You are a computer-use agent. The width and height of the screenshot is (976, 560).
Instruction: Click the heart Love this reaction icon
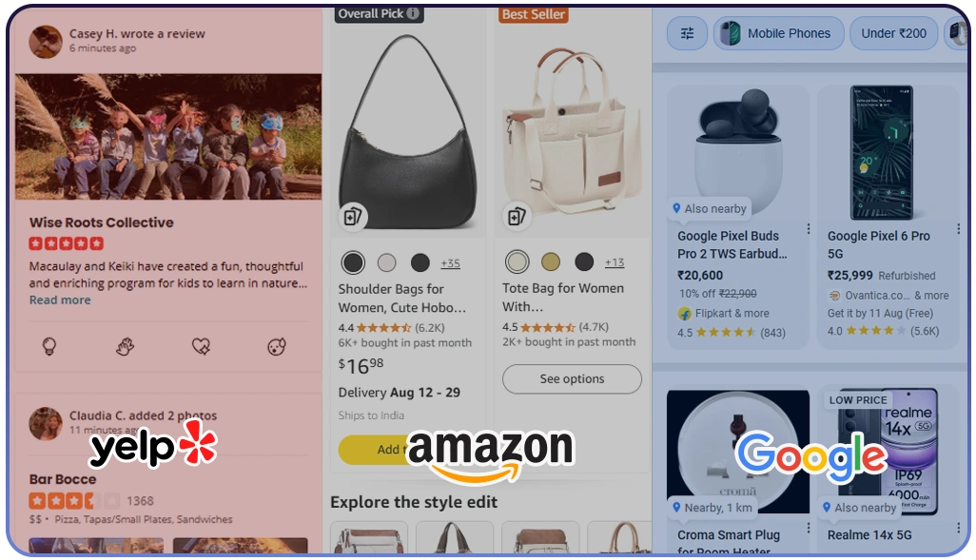201,346
